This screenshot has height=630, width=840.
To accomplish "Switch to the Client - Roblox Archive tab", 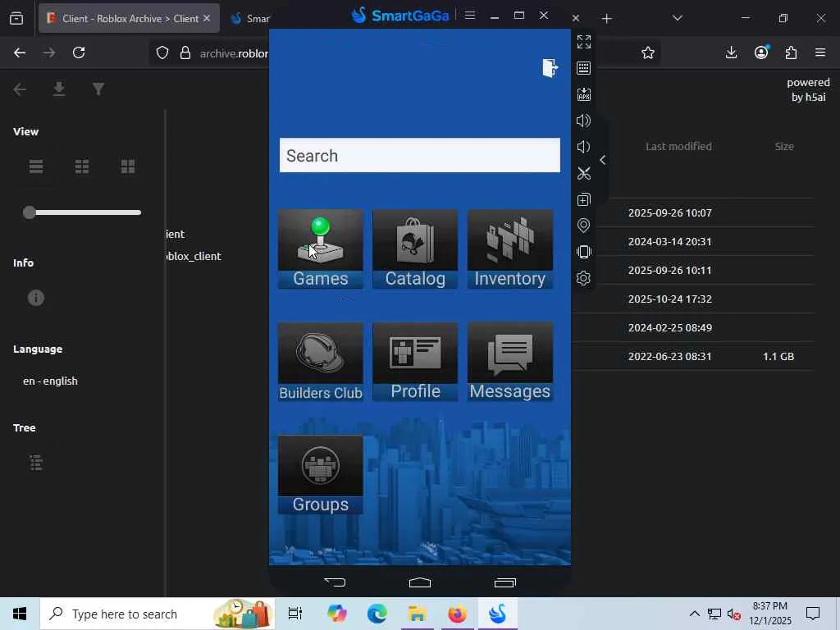I will pyautogui.click(x=129, y=18).
